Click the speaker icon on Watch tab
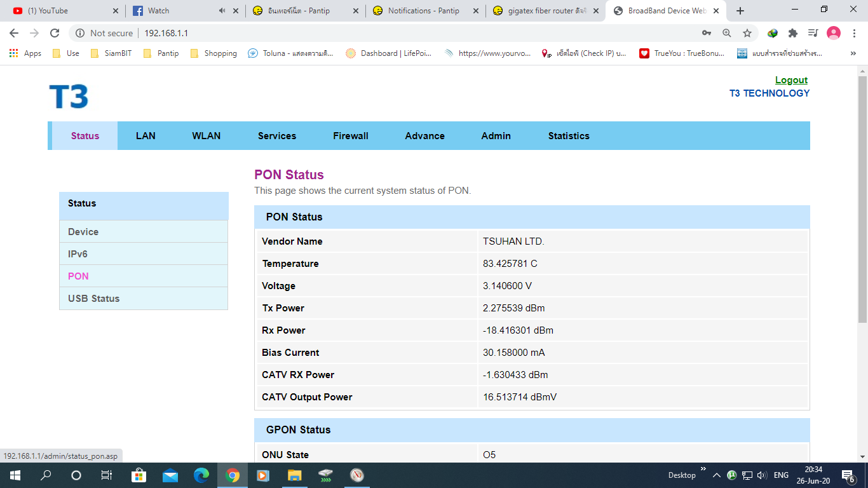The width and height of the screenshot is (868, 488). pos(222,11)
